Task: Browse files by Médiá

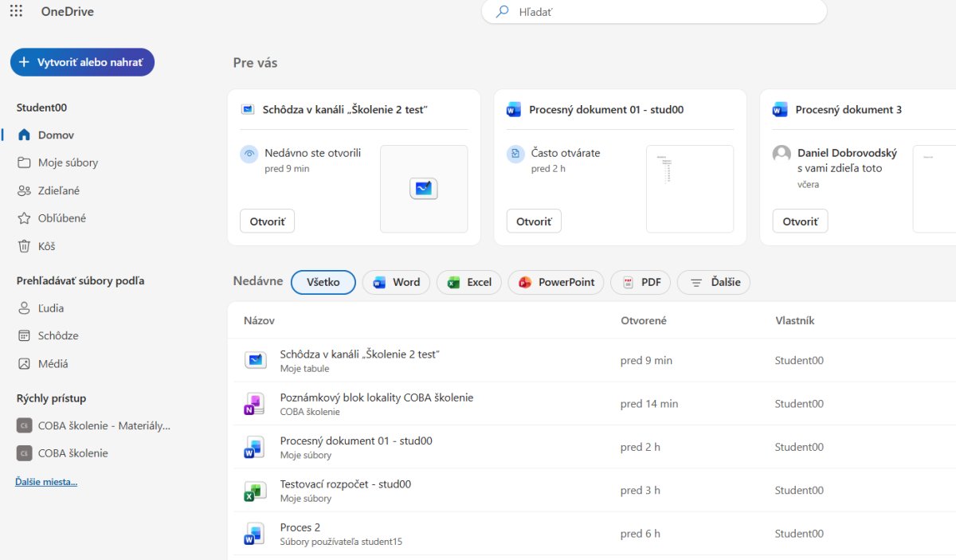Action: point(53,363)
